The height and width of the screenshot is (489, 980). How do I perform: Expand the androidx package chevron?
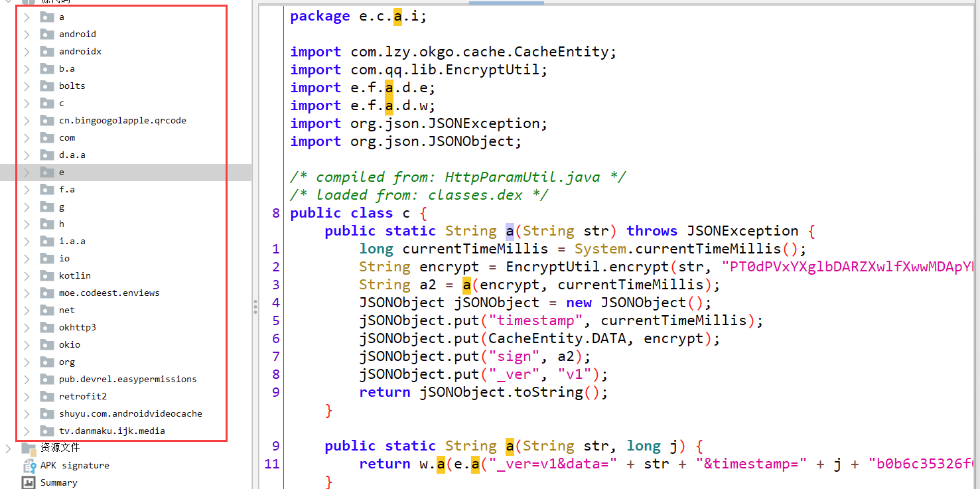pyautogui.click(x=27, y=51)
